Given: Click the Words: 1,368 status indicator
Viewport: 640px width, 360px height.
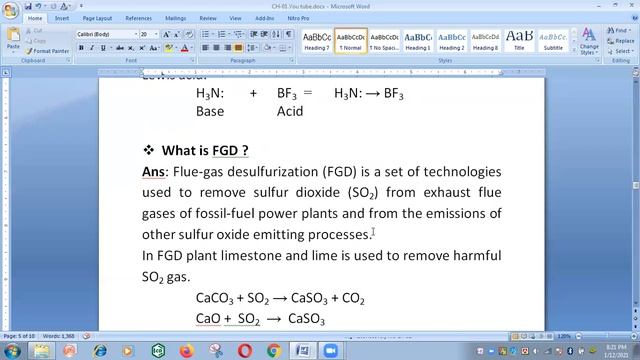Looking at the screenshot, I should click(58, 336).
